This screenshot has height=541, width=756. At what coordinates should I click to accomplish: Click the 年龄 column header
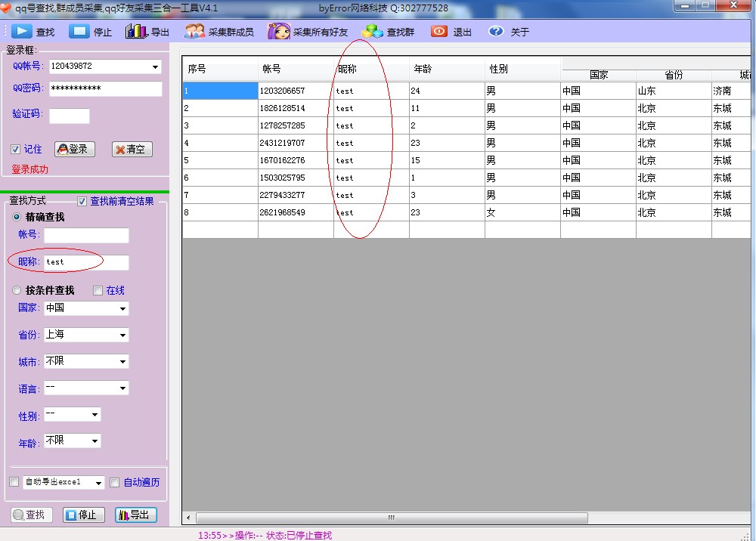pyautogui.click(x=447, y=69)
